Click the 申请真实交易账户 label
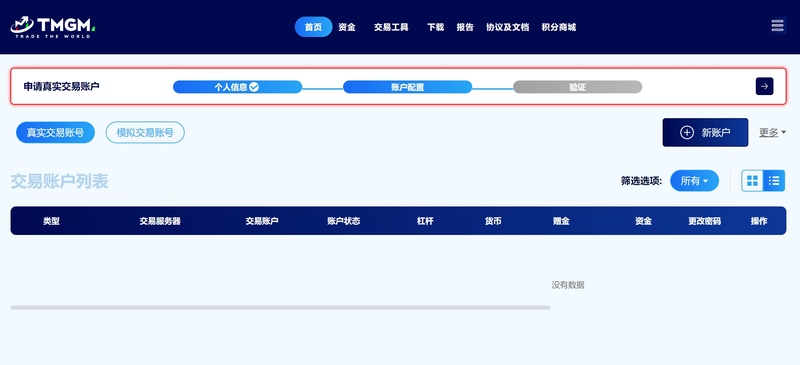 [x=61, y=86]
